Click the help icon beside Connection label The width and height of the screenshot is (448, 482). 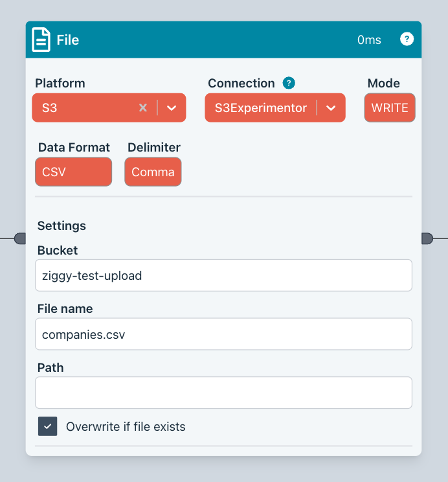pyautogui.click(x=289, y=83)
